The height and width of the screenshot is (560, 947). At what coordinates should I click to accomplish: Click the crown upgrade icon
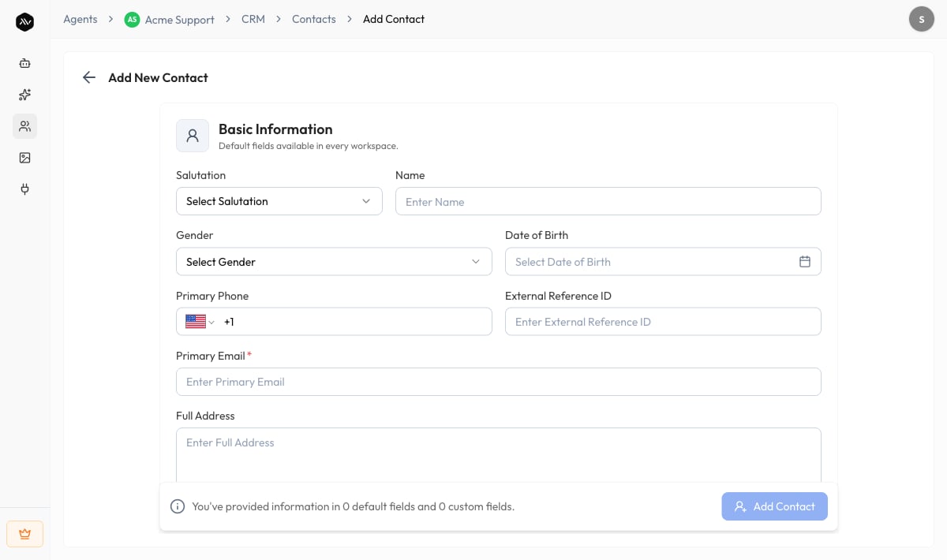[x=24, y=534]
